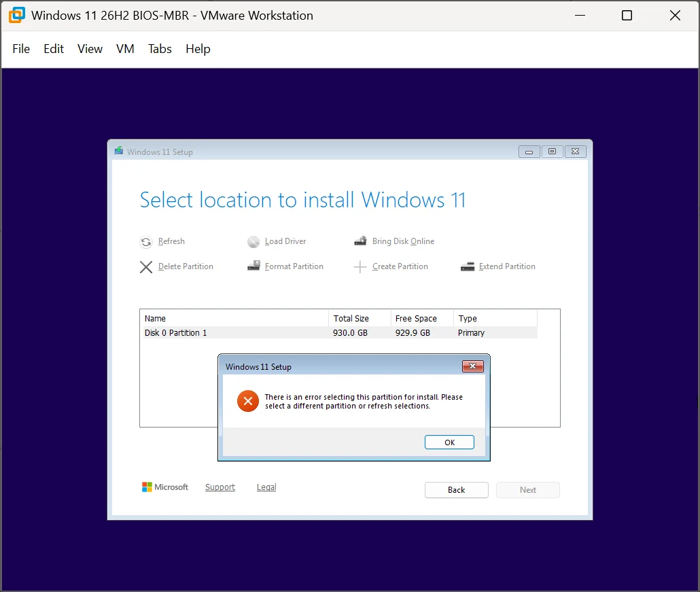Click the Load Driver disc icon
Image resolution: width=700 pixels, height=592 pixels.
point(253,242)
